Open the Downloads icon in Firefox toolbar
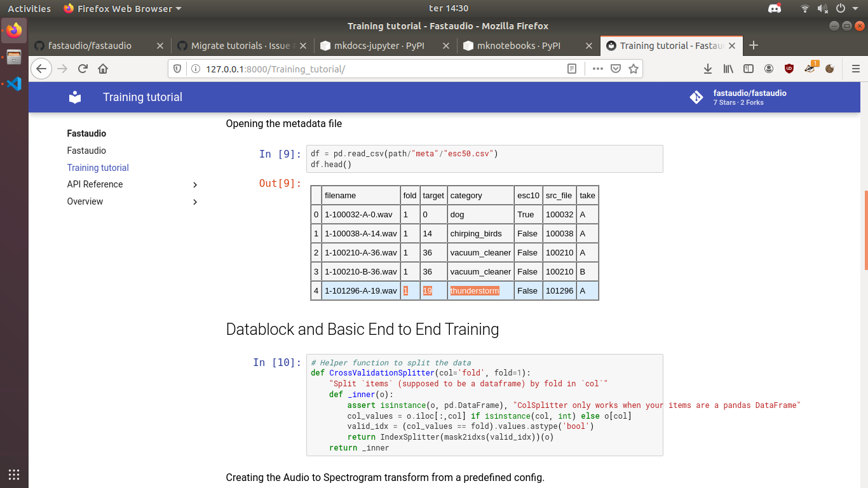Screen dimensions: 868x488 click(x=707, y=69)
